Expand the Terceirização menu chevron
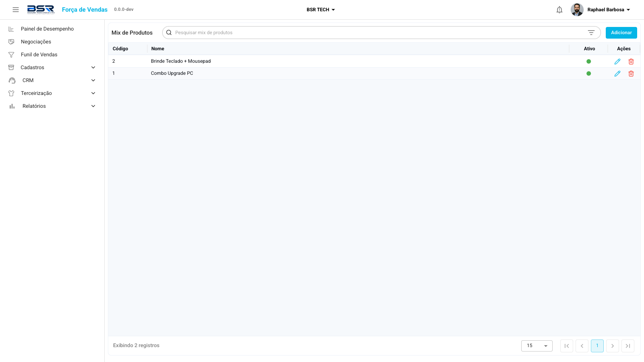644x362 pixels. coord(93,93)
